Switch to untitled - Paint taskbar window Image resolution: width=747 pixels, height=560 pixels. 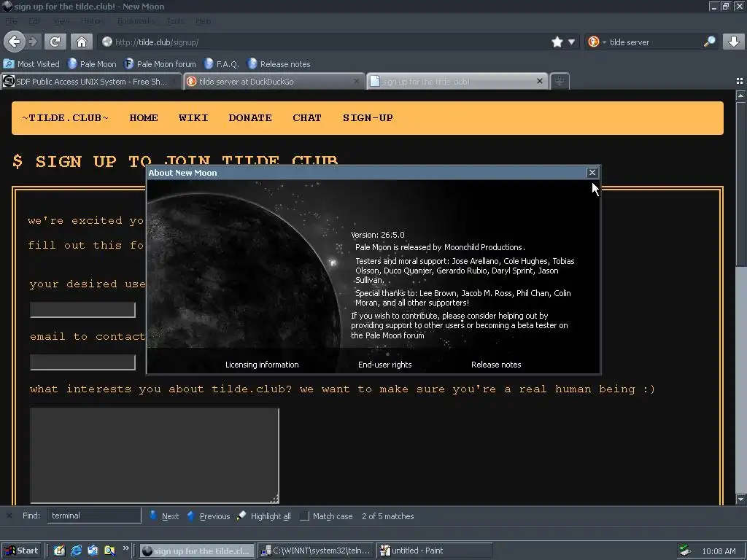[x=434, y=551]
